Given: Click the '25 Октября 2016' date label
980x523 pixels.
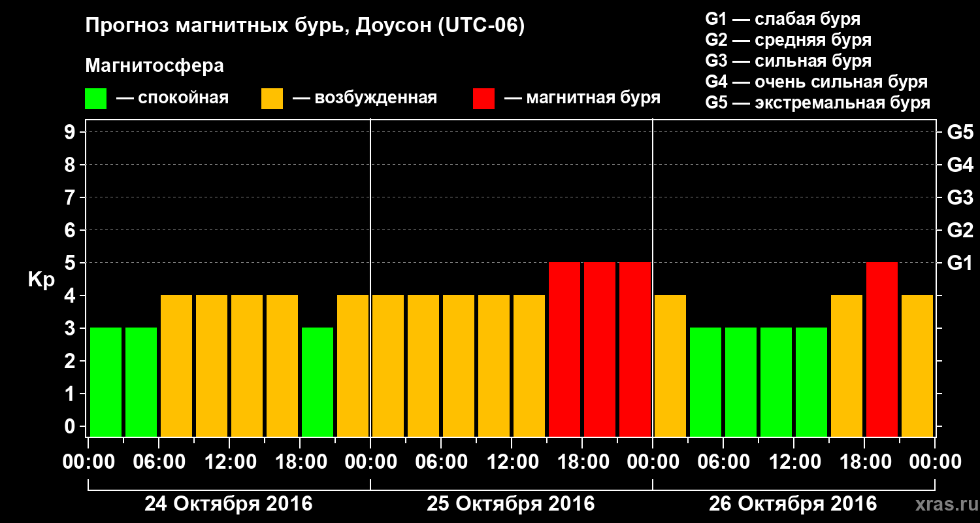Looking at the screenshot, I should click(x=511, y=504).
